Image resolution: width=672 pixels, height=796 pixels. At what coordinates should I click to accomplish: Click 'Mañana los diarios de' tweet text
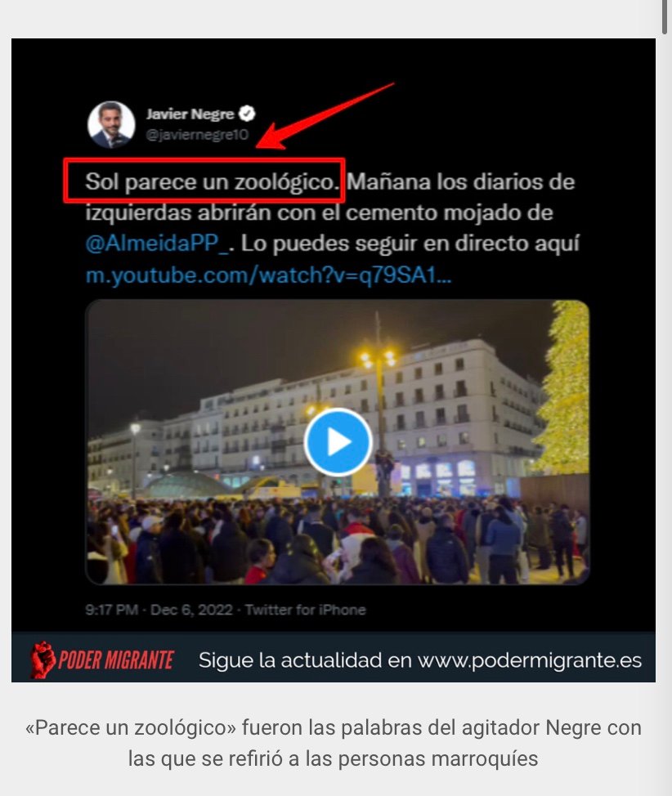pyautogui.click(x=460, y=181)
